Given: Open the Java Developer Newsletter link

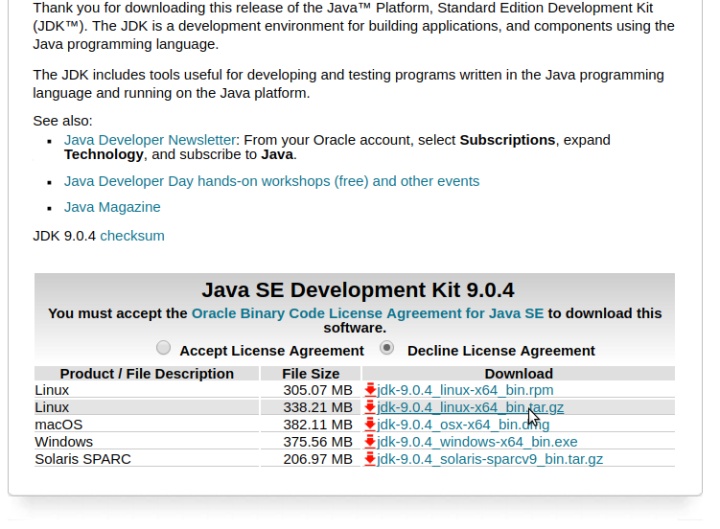Looking at the screenshot, I should click(150, 140).
